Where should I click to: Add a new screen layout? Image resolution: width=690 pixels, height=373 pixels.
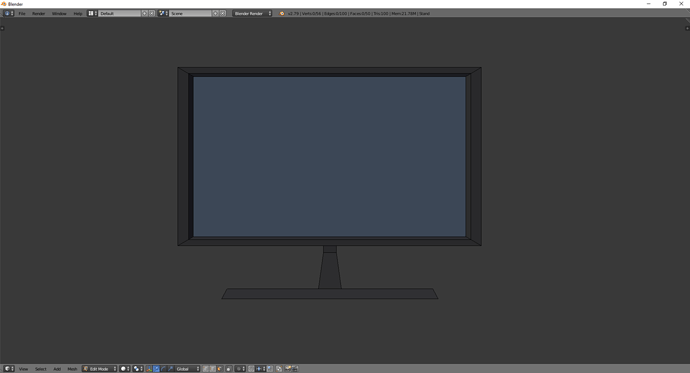[144, 13]
